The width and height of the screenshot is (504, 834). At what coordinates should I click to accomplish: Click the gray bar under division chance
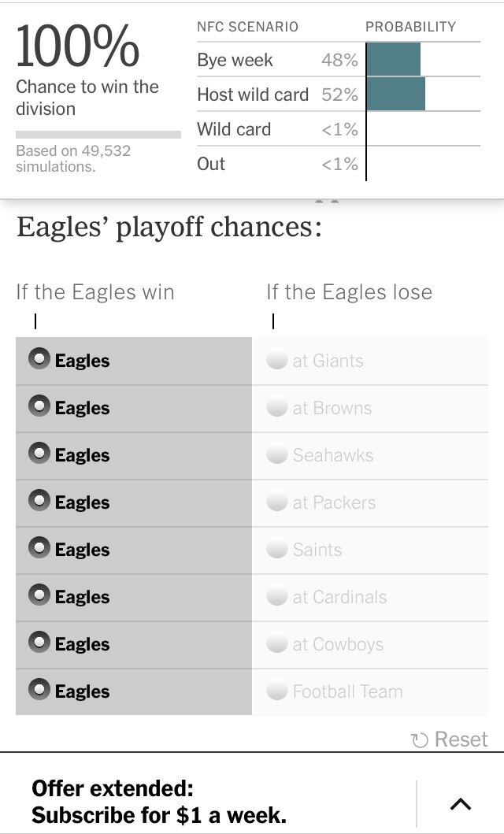point(98,135)
